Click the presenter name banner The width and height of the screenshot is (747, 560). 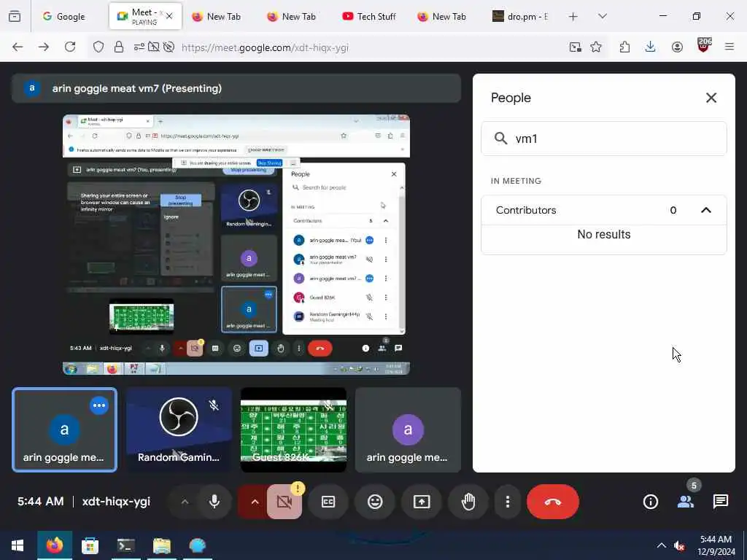(x=236, y=88)
